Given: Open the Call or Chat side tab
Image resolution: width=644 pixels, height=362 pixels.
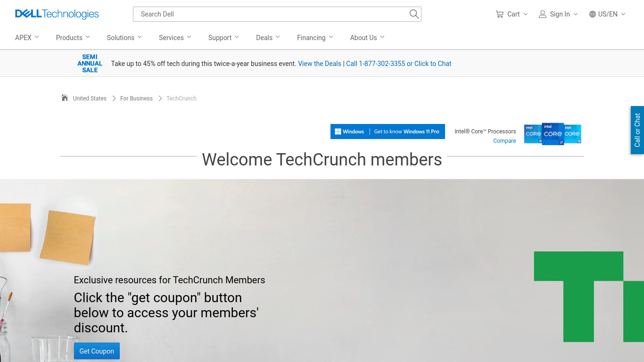Looking at the screenshot, I should (637, 130).
